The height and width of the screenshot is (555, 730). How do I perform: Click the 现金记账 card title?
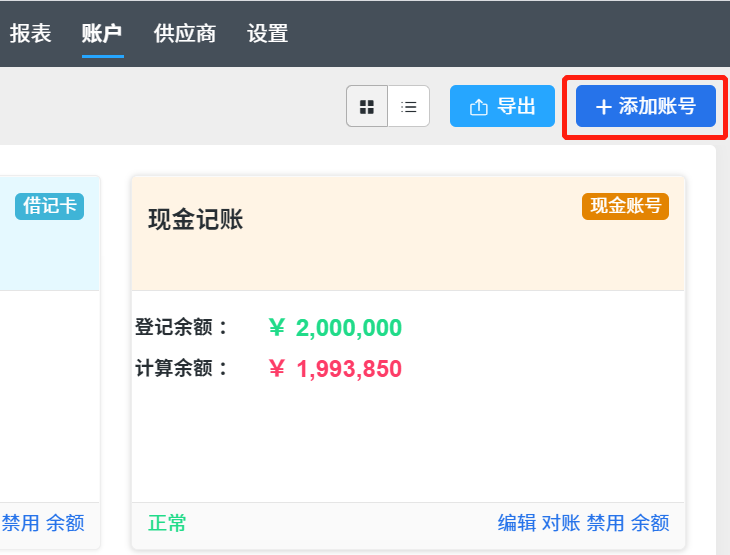point(196,219)
